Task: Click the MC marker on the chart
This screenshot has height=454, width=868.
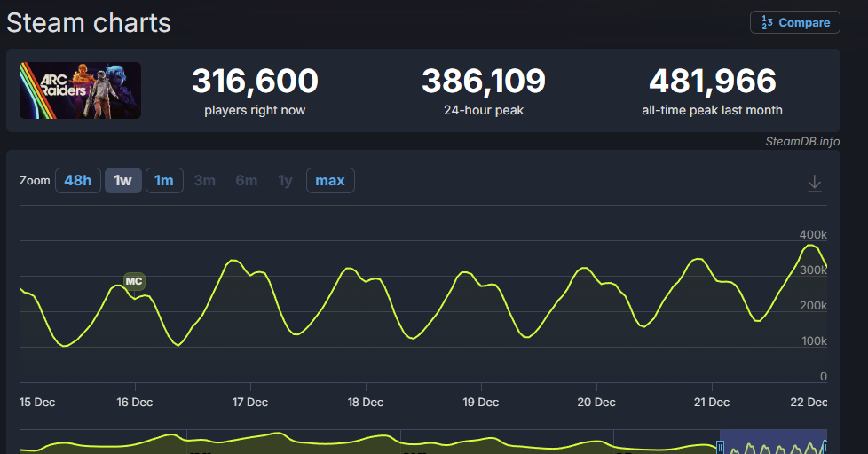Action: (134, 281)
